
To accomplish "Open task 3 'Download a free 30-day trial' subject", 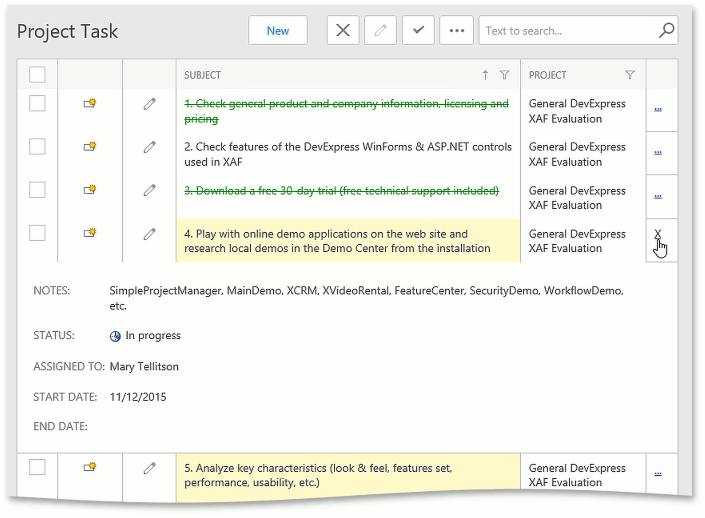I will coord(342,191).
